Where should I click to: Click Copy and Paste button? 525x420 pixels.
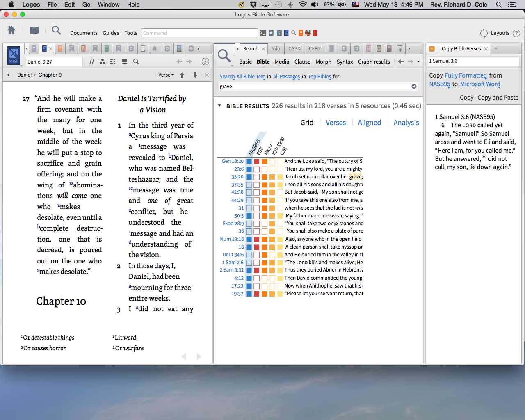(498, 98)
